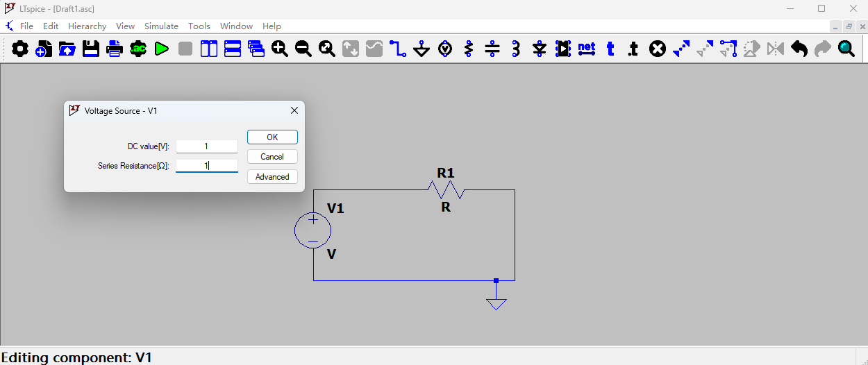868x365 pixels.
Task: Open the Tools menu
Action: [199, 26]
